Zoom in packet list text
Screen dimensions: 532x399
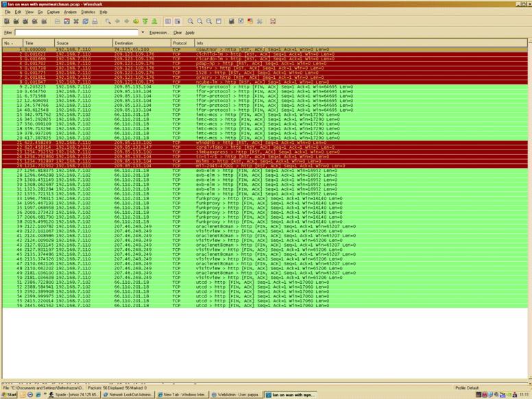[191, 21]
